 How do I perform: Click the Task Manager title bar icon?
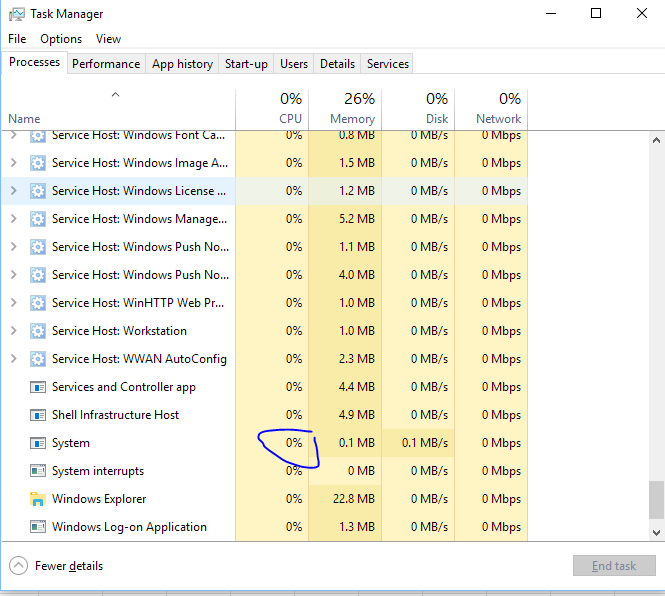(17, 14)
